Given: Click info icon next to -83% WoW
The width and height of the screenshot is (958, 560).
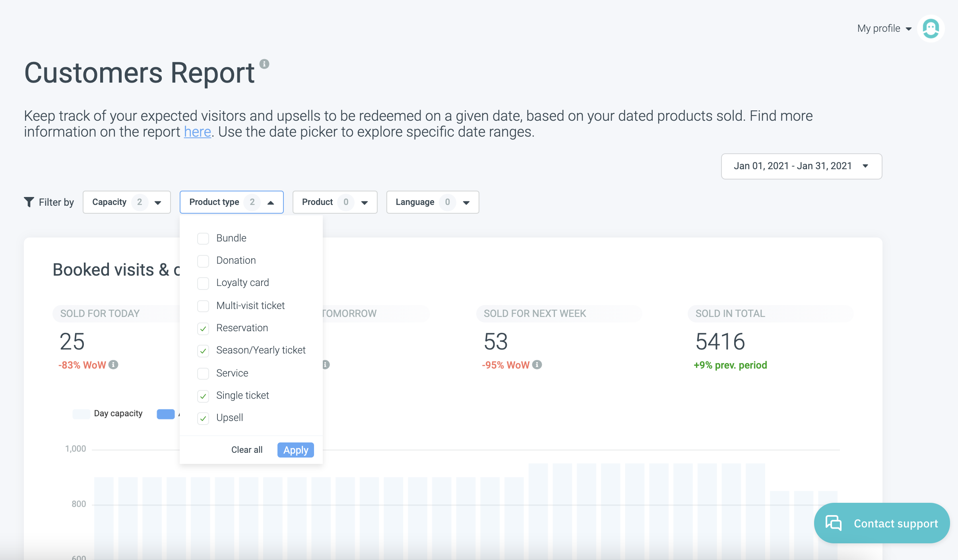Looking at the screenshot, I should [x=113, y=365].
